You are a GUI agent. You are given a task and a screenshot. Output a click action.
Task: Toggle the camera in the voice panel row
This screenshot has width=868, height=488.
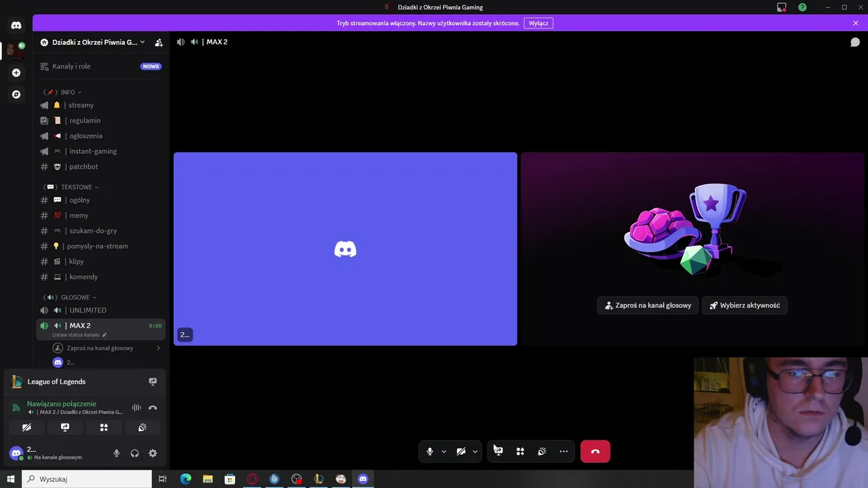coord(26,428)
